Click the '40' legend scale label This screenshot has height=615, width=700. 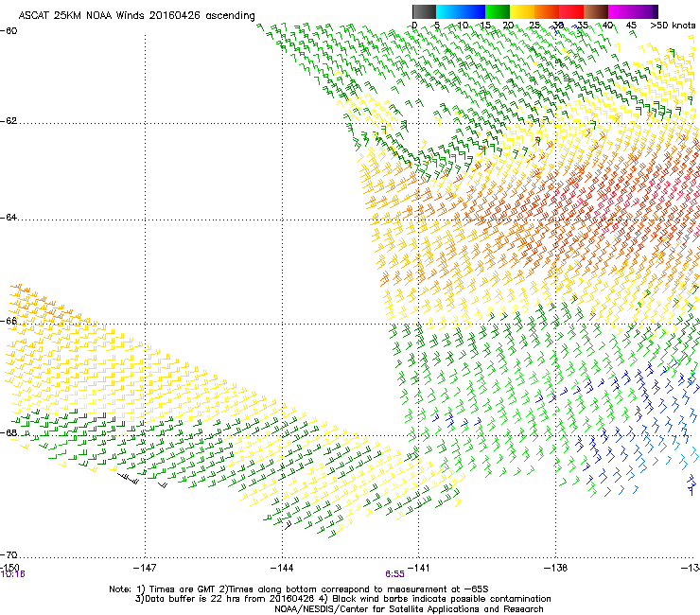(x=607, y=26)
